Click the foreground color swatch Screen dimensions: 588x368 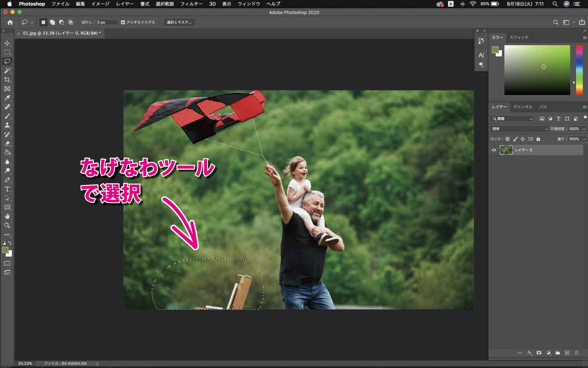[6, 250]
